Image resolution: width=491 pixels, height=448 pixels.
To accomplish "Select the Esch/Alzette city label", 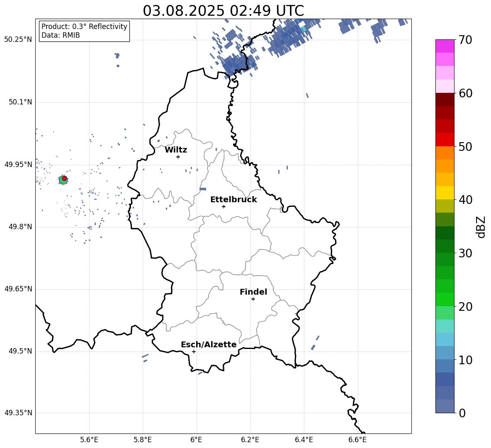I will (x=209, y=344).
